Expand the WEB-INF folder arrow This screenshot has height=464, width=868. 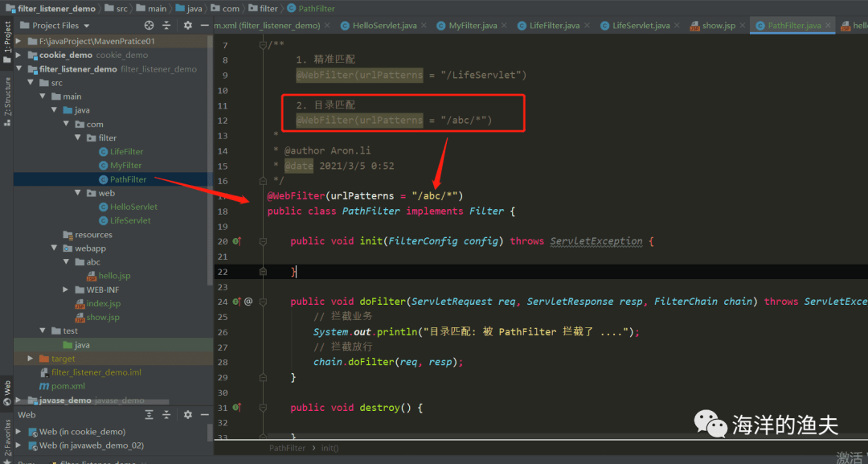(x=66, y=289)
